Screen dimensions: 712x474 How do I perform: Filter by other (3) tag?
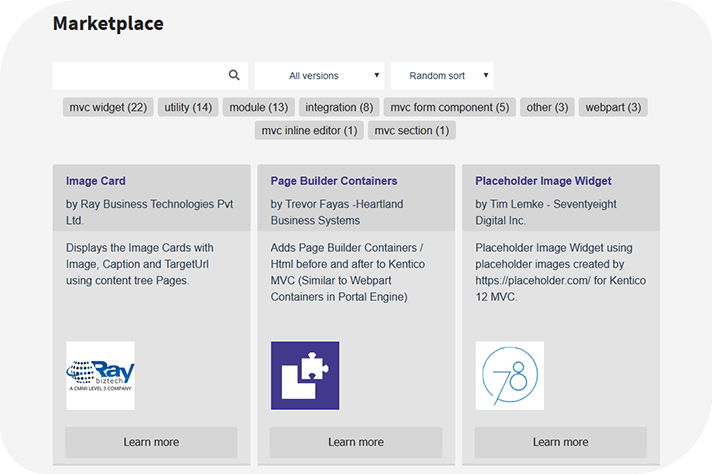[x=547, y=107]
